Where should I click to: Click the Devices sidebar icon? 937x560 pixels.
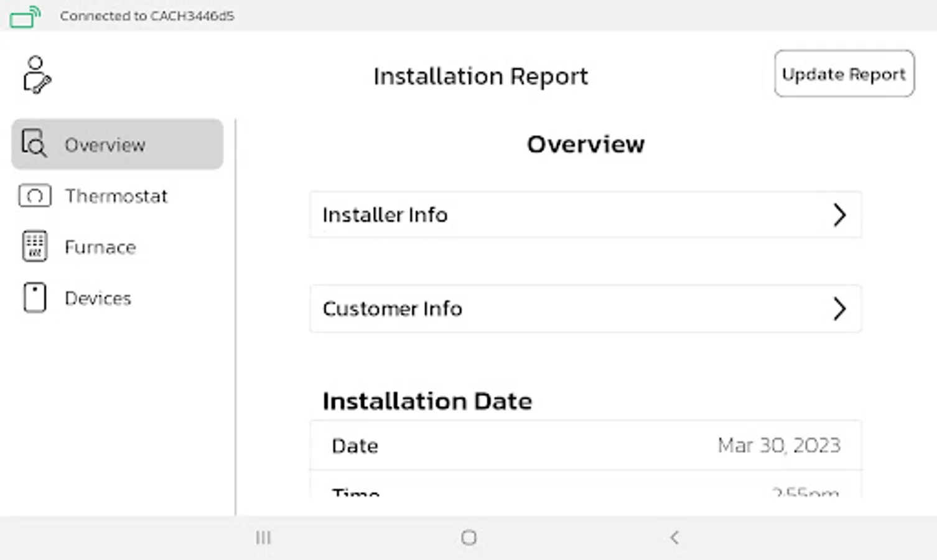click(x=35, y=297)
